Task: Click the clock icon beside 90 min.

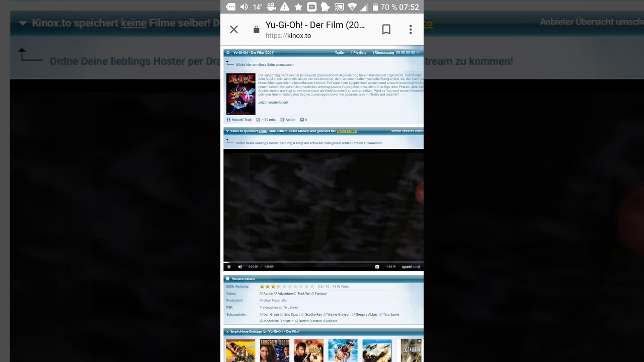Action: point(258,120)
